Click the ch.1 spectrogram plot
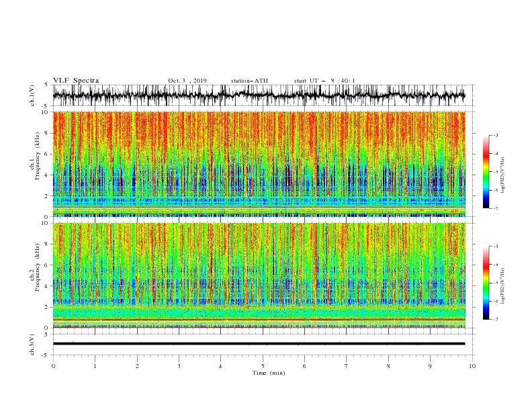The image size is (532, 411). pyautogui.click(x=259, y=164)
